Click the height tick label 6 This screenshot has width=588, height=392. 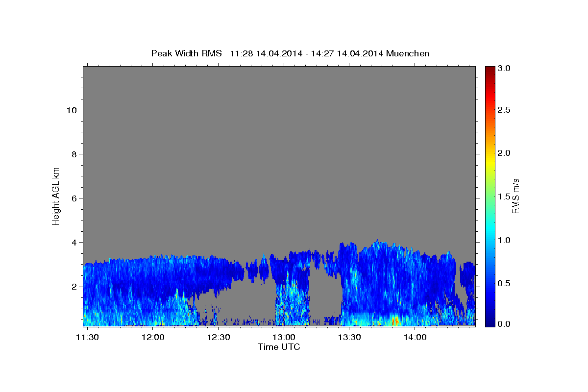click(74, 198)
